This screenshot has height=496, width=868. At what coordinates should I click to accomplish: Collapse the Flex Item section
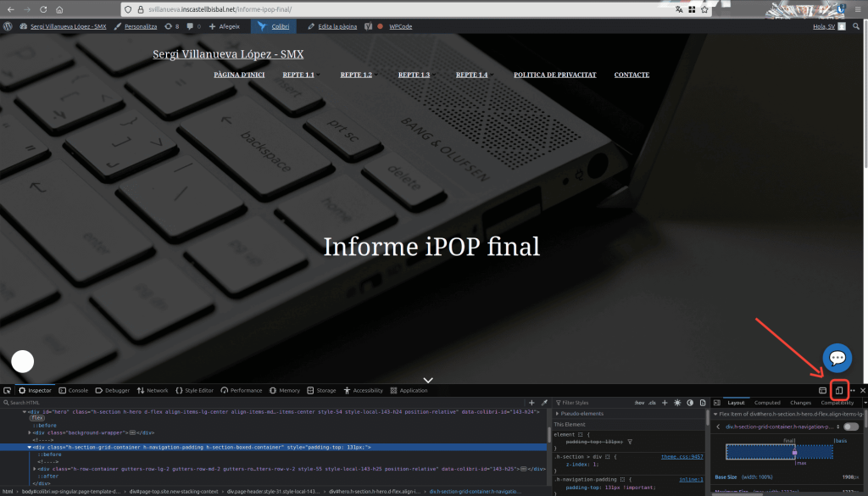point(715,414)
